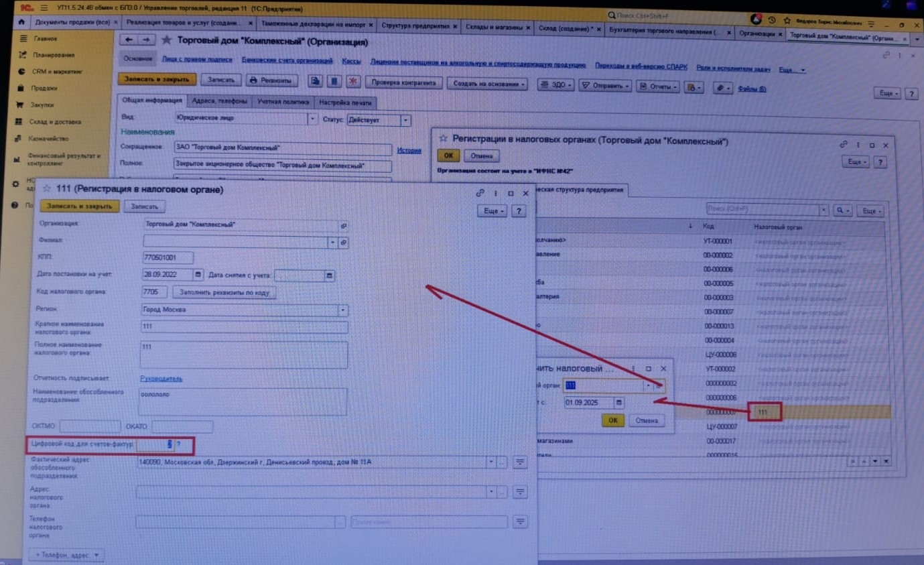Open notifications bell icon in title bar
The image size is (924, 565).
(756, 19)
